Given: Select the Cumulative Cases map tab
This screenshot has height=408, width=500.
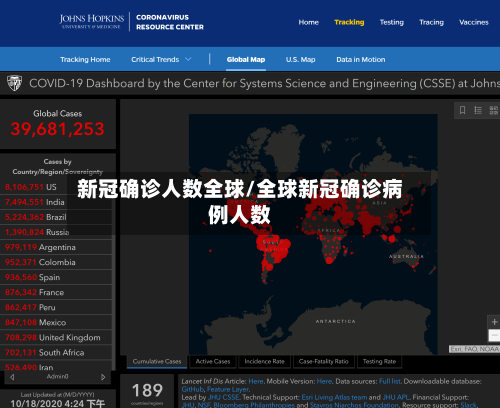Looking at the screenshot, I should pos(157,361).
